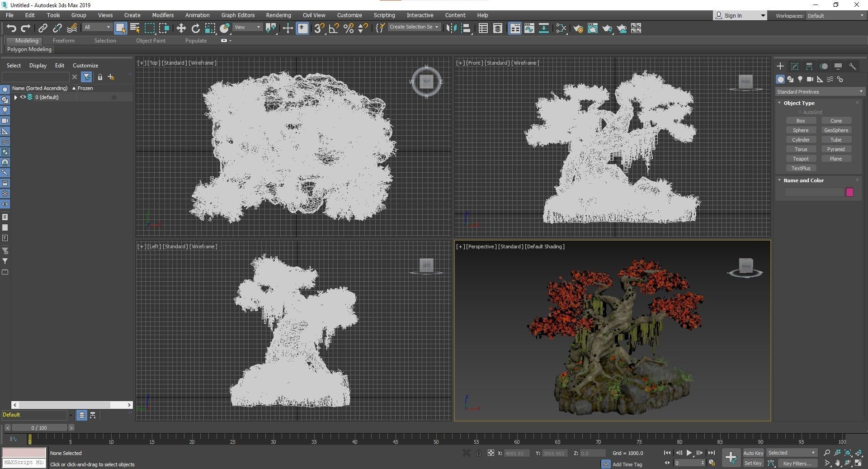The width and height of the screenshot is (868, 469).
Task: Toggle Window/Crossing selection mode
Action: (x=164, y=28)
